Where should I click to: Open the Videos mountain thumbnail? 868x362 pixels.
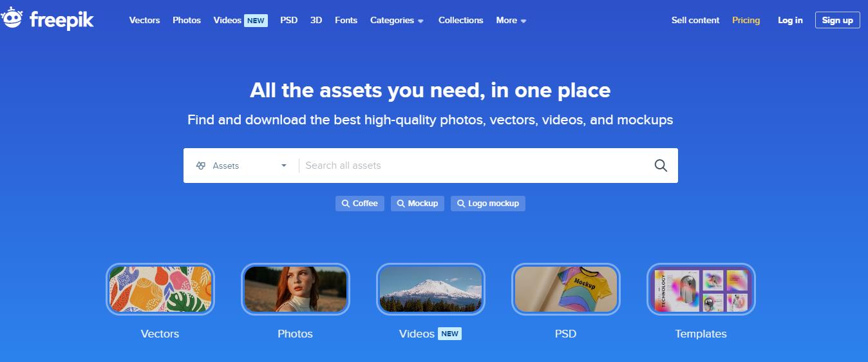click(x=431, y=289)
